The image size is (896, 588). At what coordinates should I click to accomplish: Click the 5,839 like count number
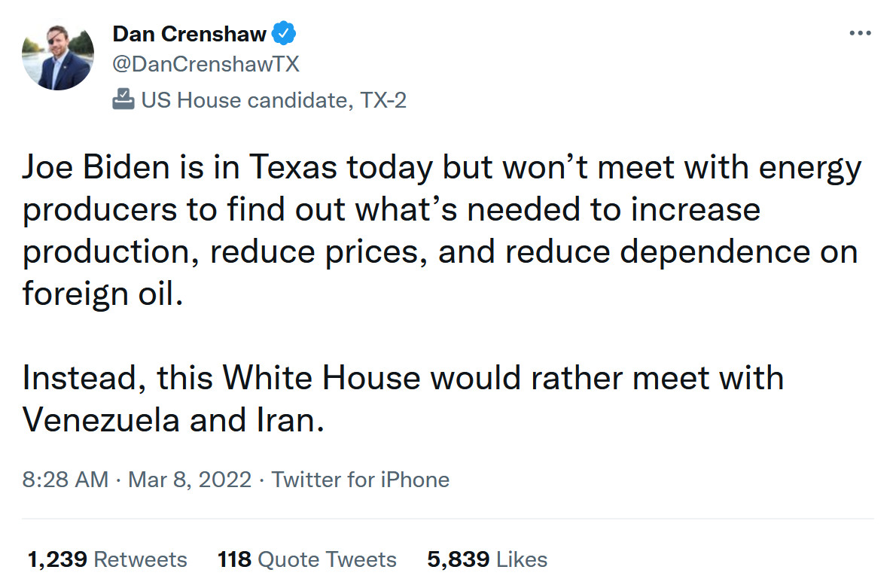point(458,559)
